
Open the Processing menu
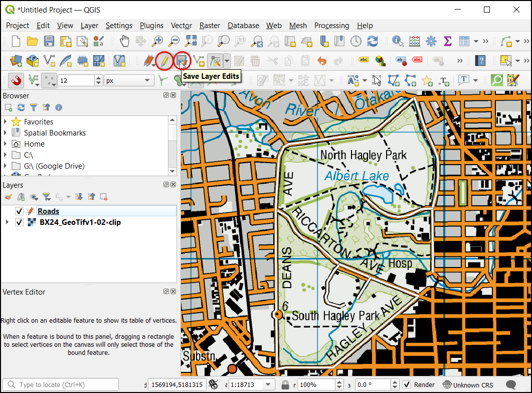(331, 26)
